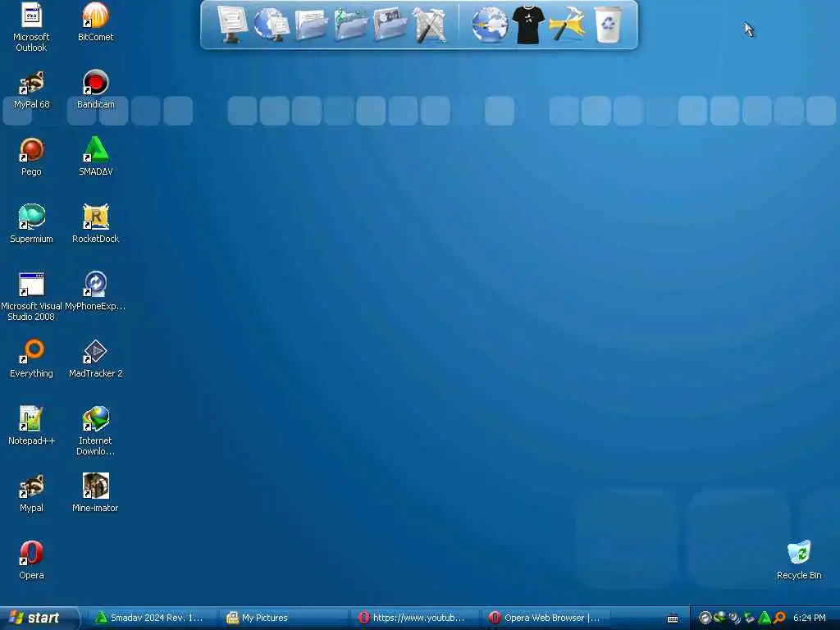This screenshot has height=630, width=840.
Task: Click the globe browser dock icon
Action: tap(490, 25)
